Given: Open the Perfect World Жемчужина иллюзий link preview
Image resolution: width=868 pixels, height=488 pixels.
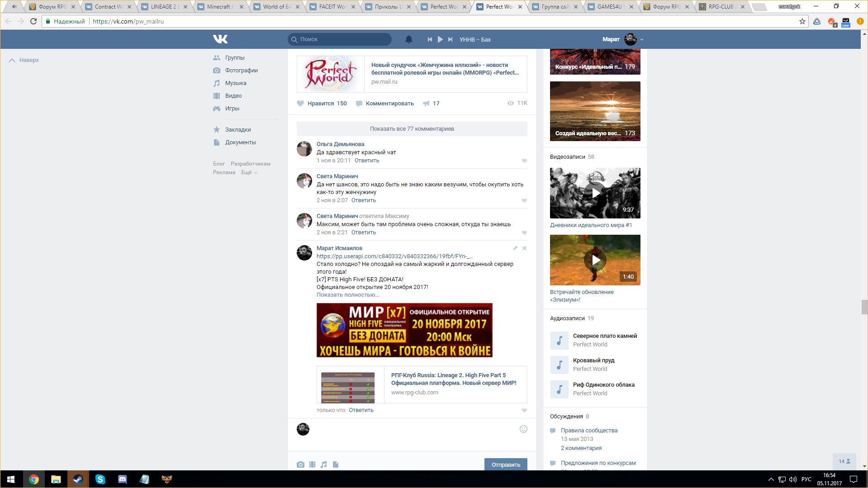Looking at the screenshot, I should 412,74.
